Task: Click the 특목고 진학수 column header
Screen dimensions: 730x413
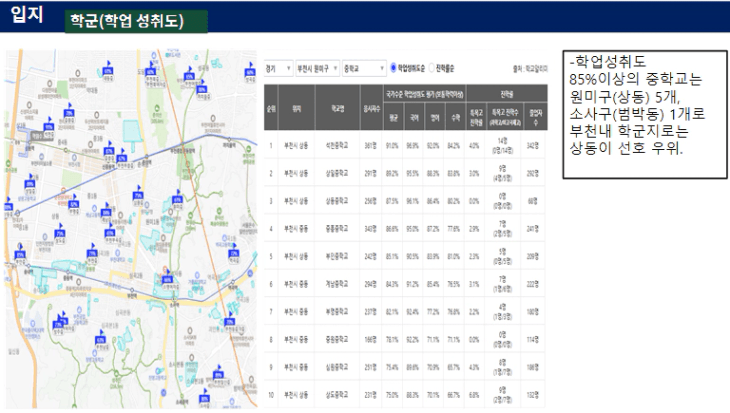Action: 505,118
